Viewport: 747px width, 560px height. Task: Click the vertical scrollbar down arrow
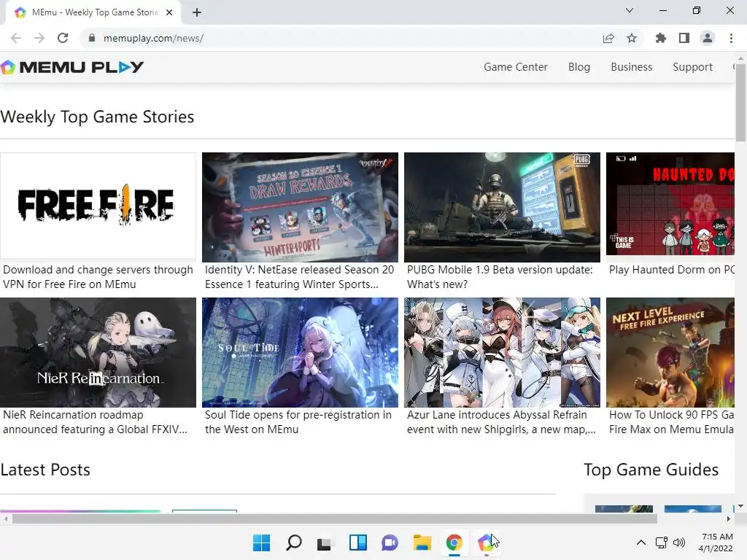(x=741, y=506)
